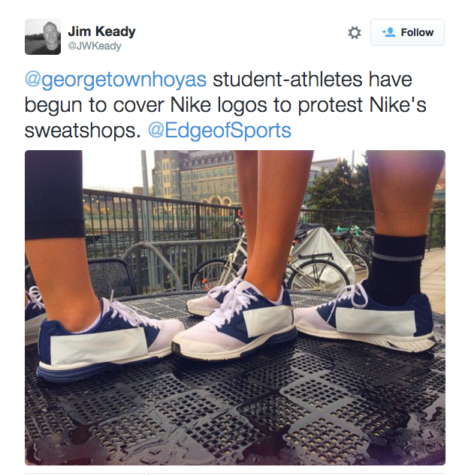Enlarge the taped sneakers photo

click(x=235, y=308)
